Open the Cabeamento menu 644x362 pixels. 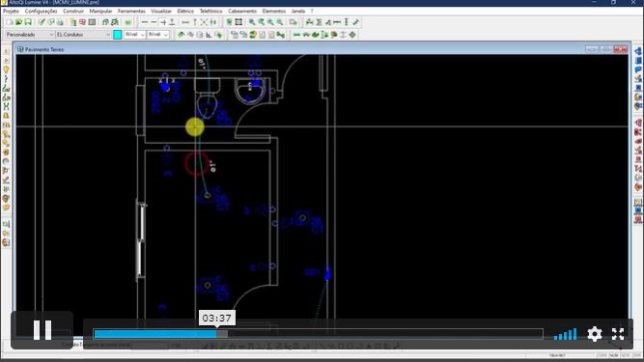pos(242,11)
